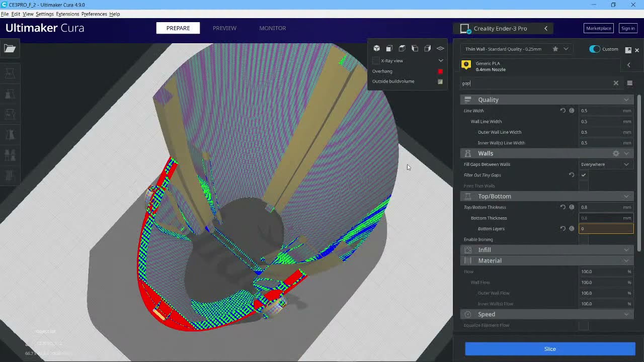This screenshot has width=644, height=362.
Task: Collapse the Top/Bottom section
Action: [626, 197]
